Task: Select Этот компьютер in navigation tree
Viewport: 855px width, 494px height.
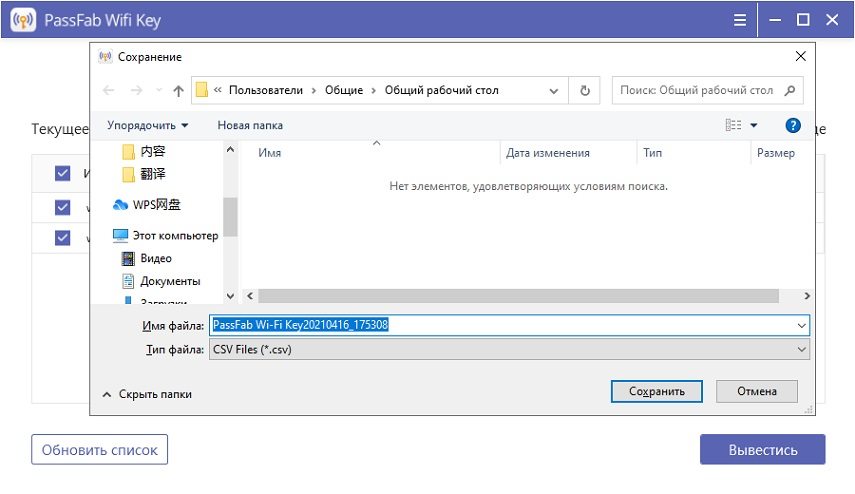Action: pos(174,235)
